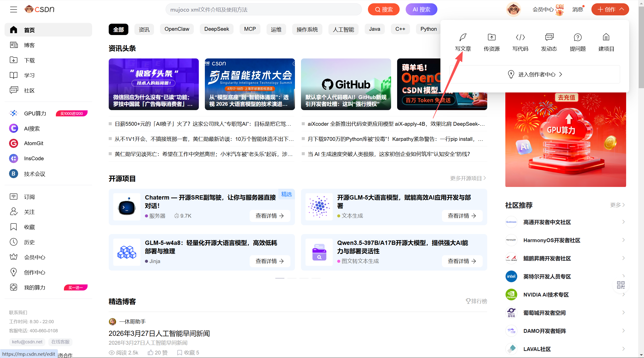Open the AI 搜索 button

click(x=421, y=9)
